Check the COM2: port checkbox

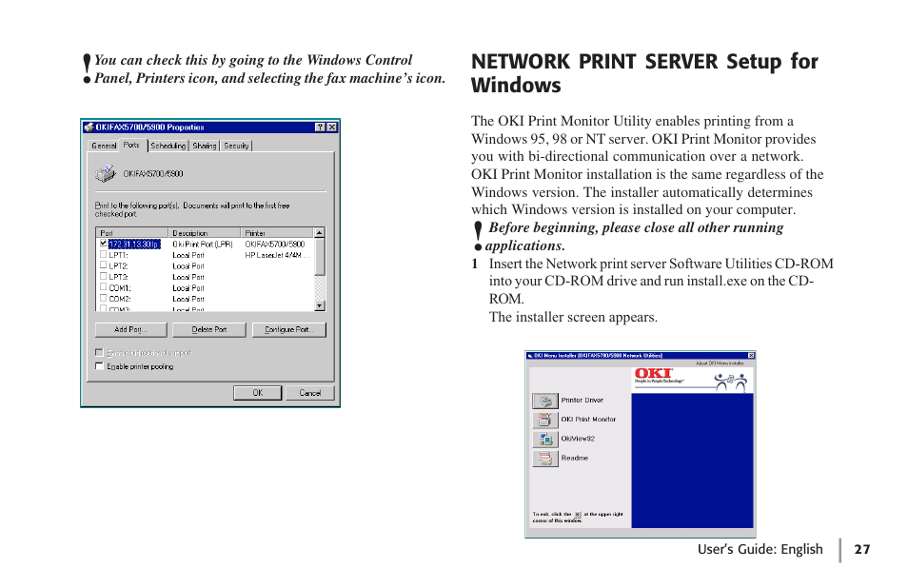103,299
